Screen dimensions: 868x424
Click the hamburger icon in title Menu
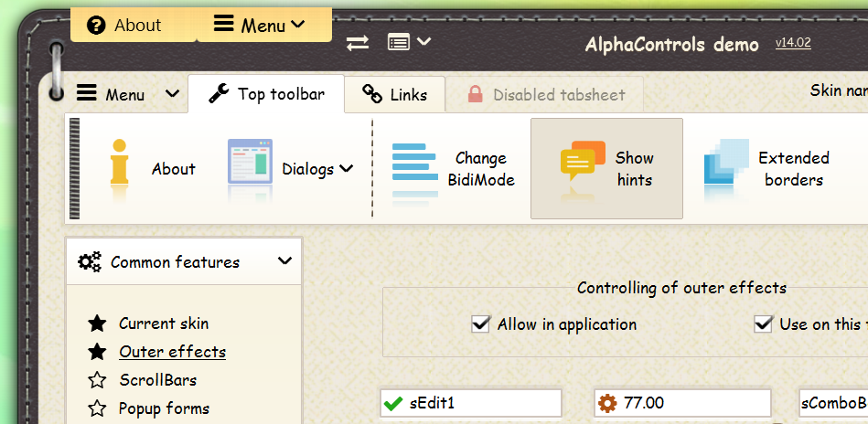[224, 24]
